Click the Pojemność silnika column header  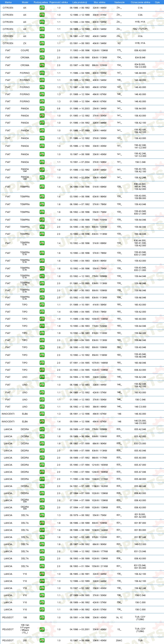click(x=59, y=2)
